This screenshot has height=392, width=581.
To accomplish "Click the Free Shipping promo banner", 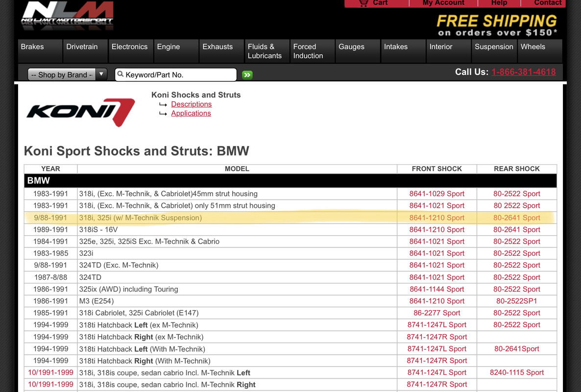I will (x=497, y=25).
